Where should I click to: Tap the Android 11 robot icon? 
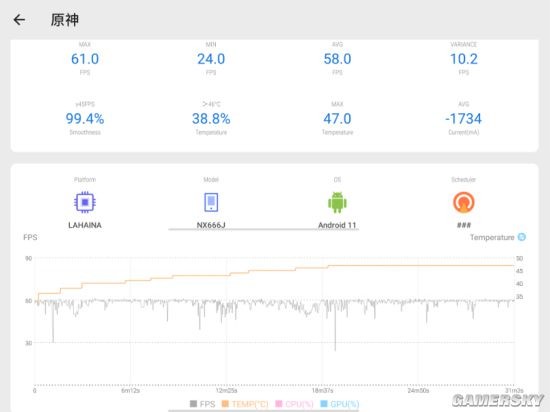[x=337, y=202]
